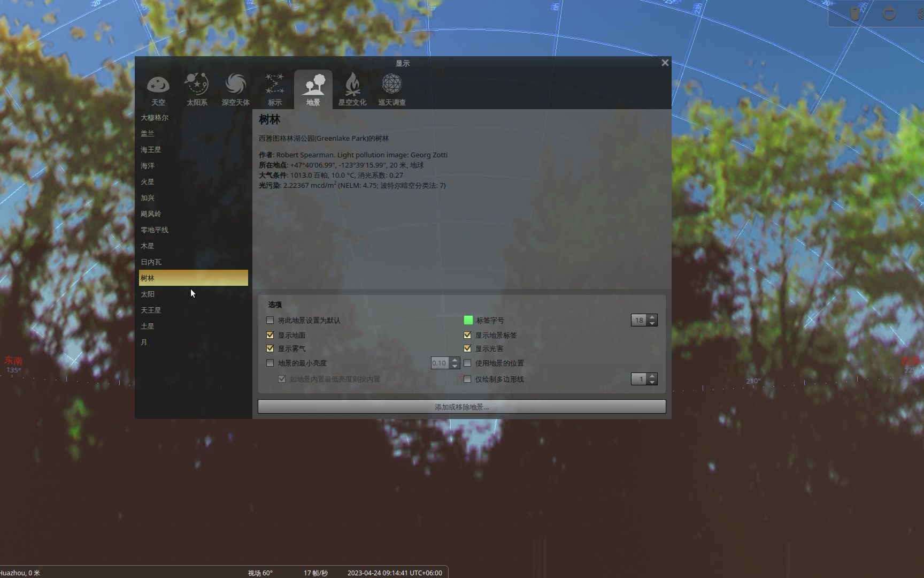The image size is (924, 578).
Task: Increase 标签字号 with the up arrow
Action: point(652,317)
